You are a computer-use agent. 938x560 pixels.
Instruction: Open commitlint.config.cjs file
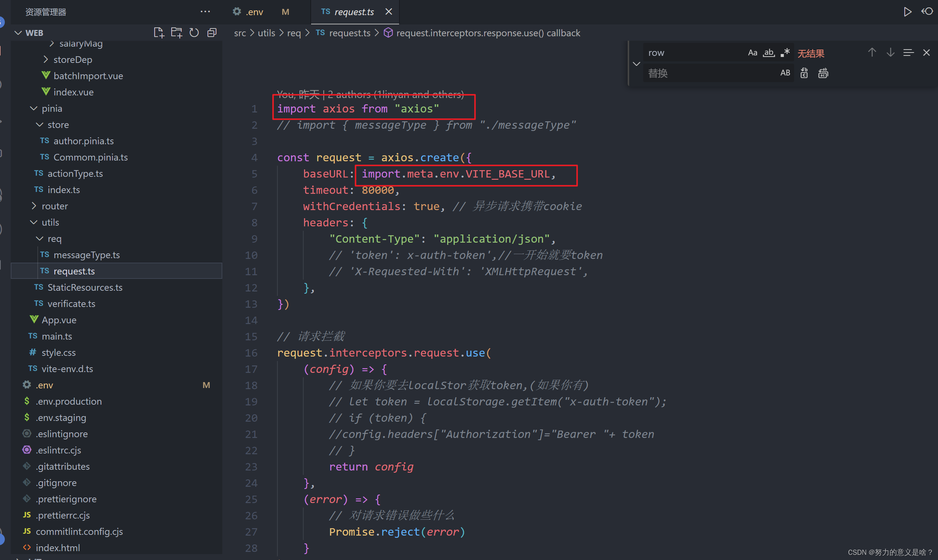click(x=79, y=531)
